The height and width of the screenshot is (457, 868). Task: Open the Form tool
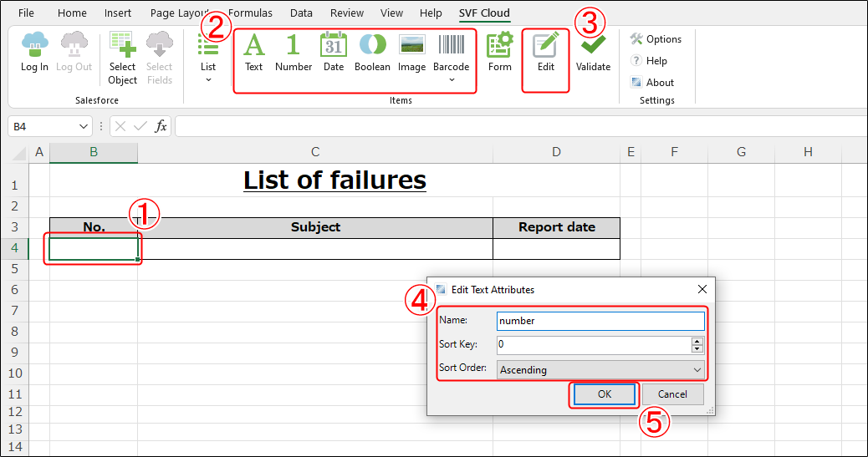tap(500, 53)
